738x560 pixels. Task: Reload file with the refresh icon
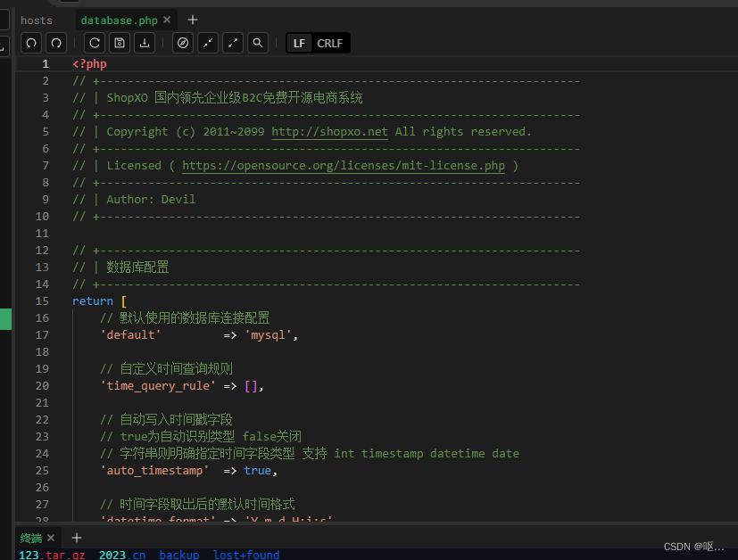click(x=94, y=43)
